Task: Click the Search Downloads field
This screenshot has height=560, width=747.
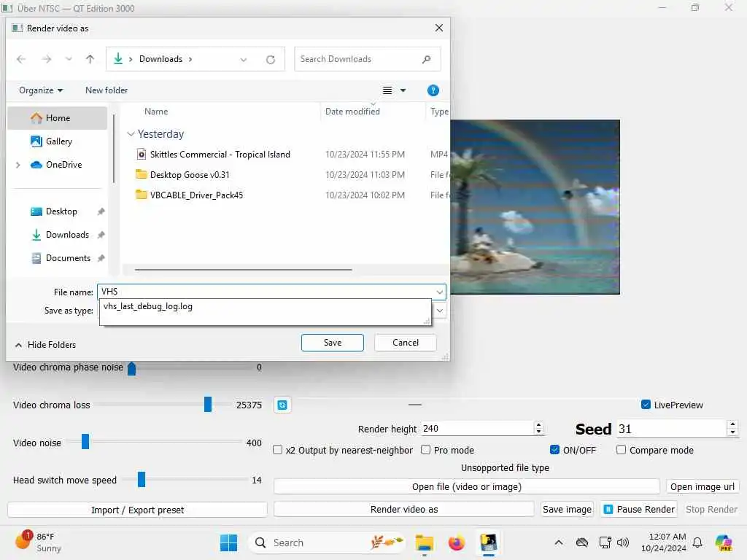Action: click(368, 59)
